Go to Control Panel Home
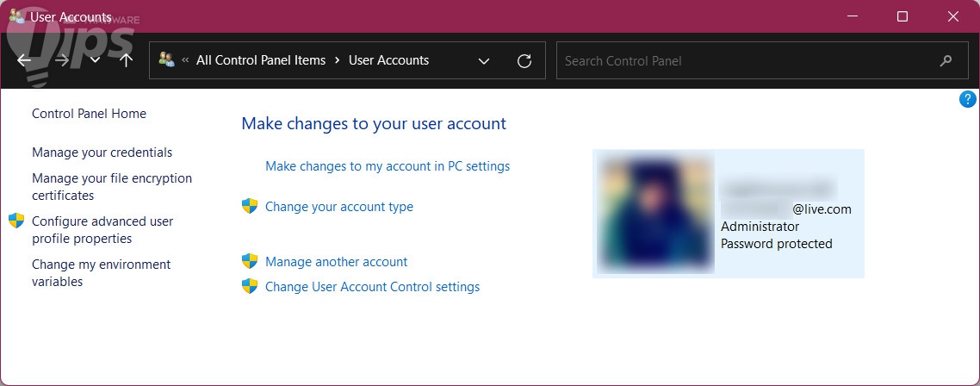980x386 pixels. [89, 114]
